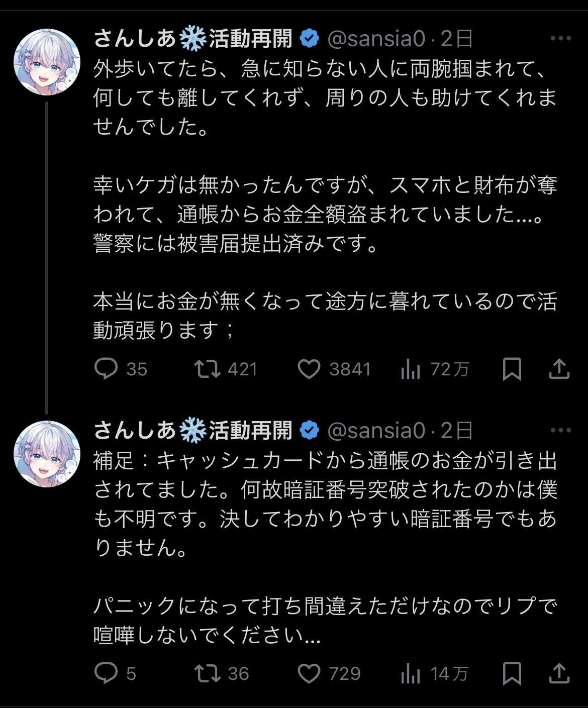The width and height of the screenshot is (588, 708).
Task: Like the first tweet with 3841 likes
Action: pos(334,369)
